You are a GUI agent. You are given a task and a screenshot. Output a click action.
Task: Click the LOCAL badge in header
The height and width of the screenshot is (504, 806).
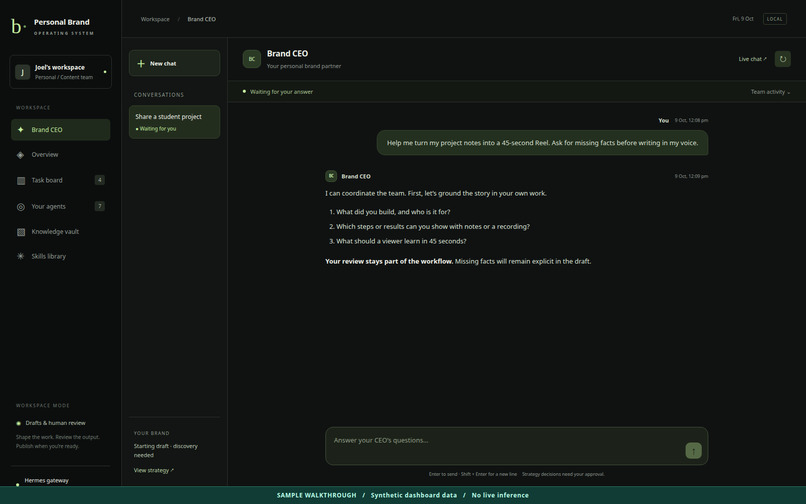(775, 19)
